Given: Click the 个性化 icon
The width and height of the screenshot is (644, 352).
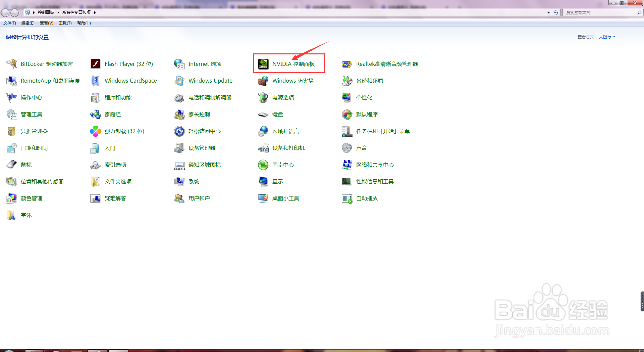Looking at the screenshot, I should (x=347, y=97).
